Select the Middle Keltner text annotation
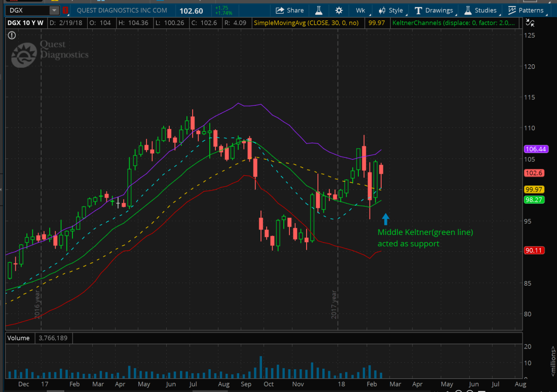 [425, 238]
